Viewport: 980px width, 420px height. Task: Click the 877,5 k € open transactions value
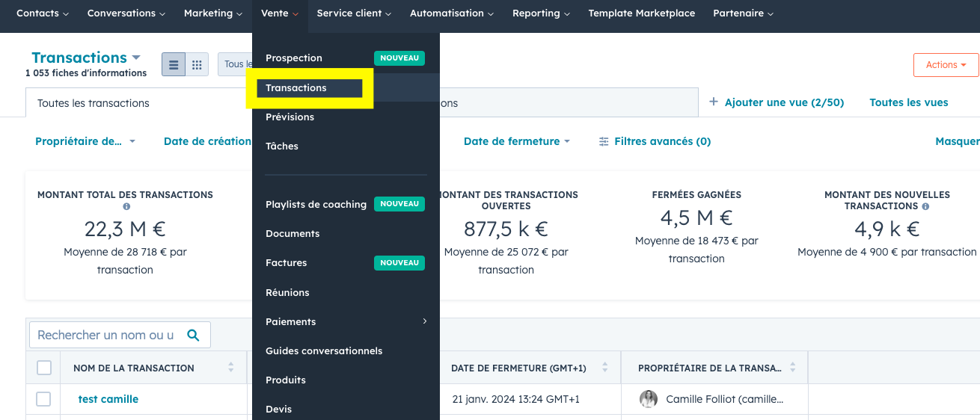point(506,229)
